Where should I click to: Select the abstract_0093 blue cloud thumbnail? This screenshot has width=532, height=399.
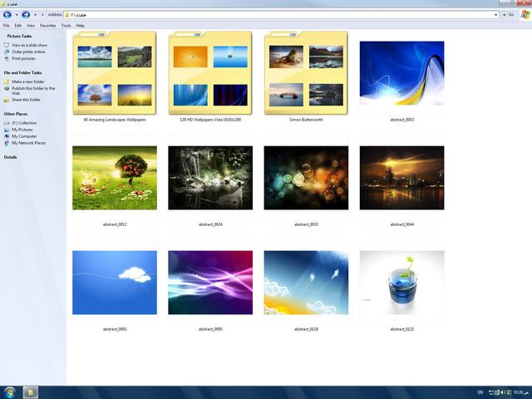click(x=115, y=283)
